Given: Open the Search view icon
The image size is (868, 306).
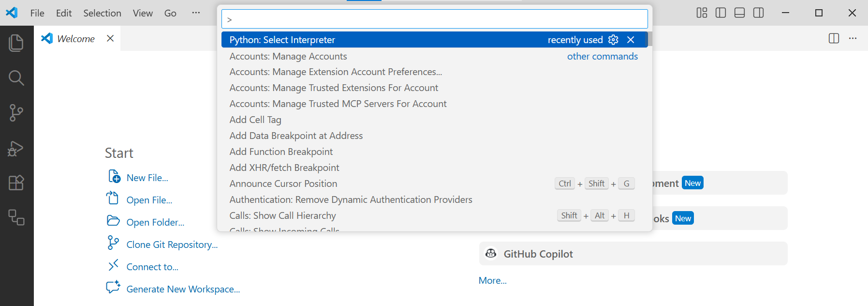Looking at the screenshot, I should (x=16, y=78).
